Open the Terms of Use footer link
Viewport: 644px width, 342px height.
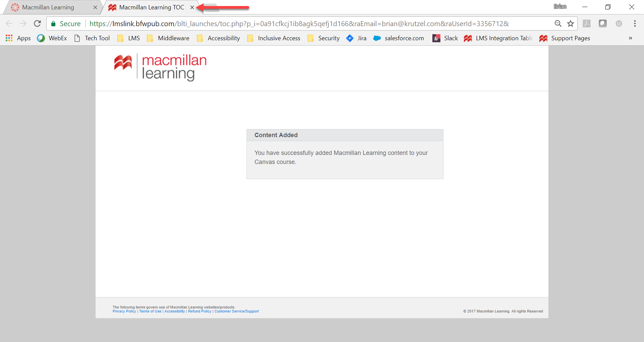point(150,311)
